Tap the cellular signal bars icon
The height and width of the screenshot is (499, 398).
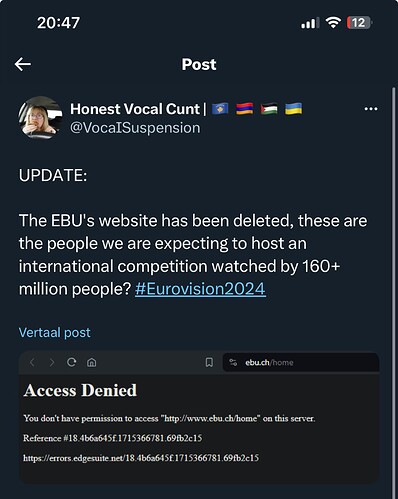310,23
